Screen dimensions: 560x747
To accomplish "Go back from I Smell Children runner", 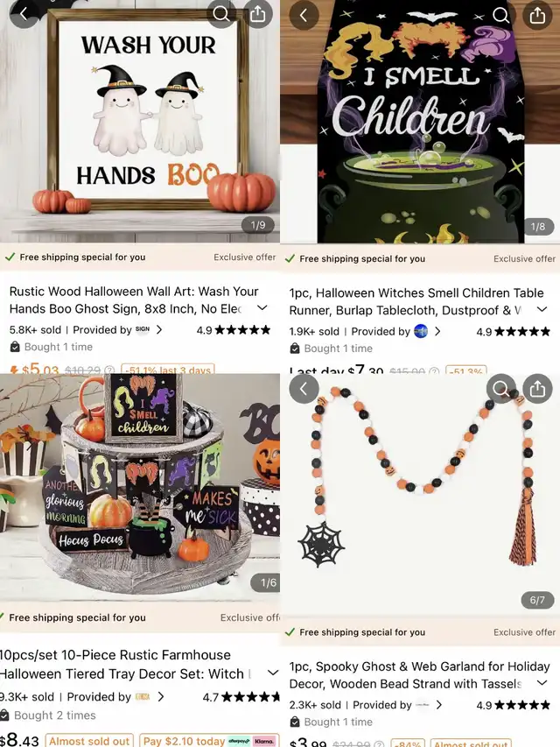I will pos(304,15).
